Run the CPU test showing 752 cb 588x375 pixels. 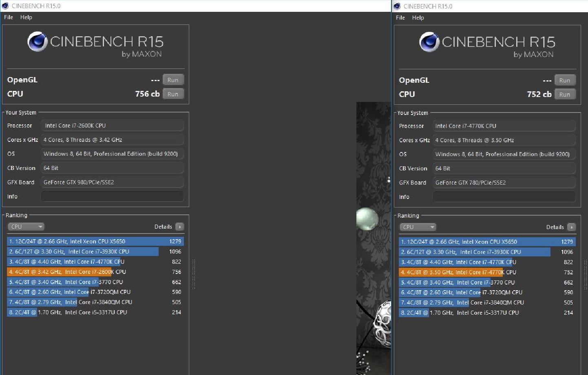565,94
